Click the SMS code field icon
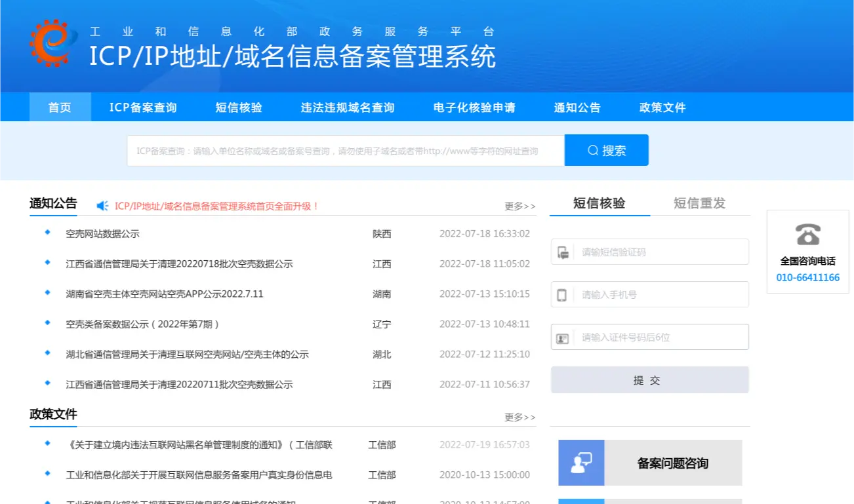 point(562,252)
